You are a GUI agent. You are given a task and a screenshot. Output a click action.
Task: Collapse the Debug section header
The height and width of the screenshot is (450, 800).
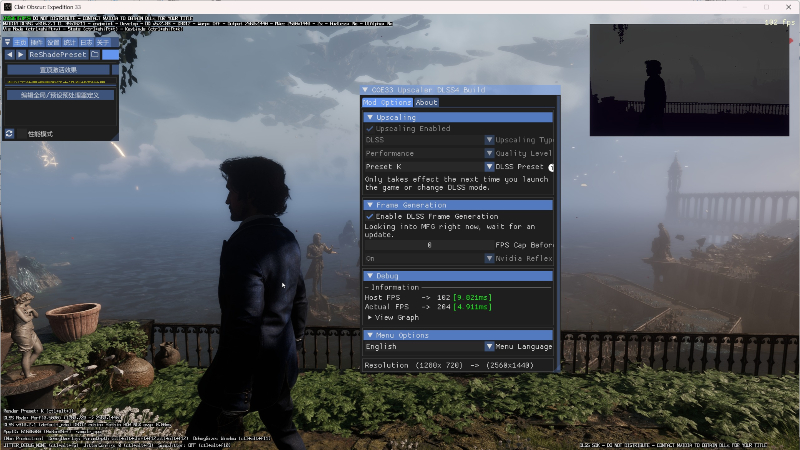(x=458, y=276)
